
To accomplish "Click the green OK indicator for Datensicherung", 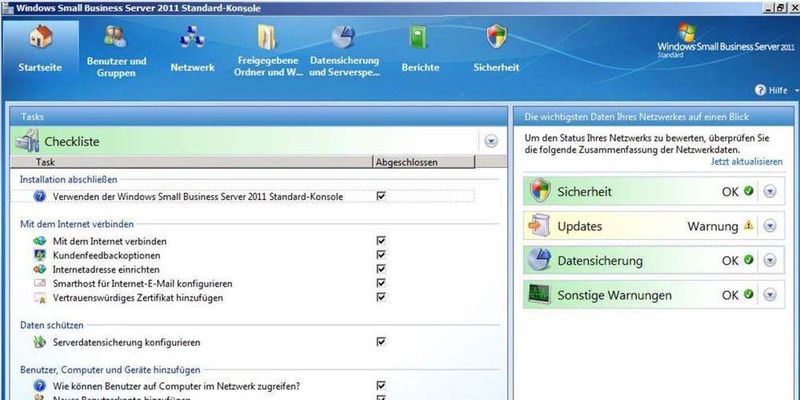I will [748, 260].
